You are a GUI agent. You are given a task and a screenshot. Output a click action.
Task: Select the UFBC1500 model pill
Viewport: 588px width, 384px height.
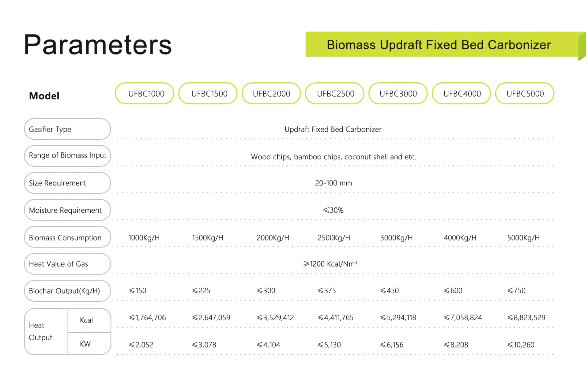(208, 94)
